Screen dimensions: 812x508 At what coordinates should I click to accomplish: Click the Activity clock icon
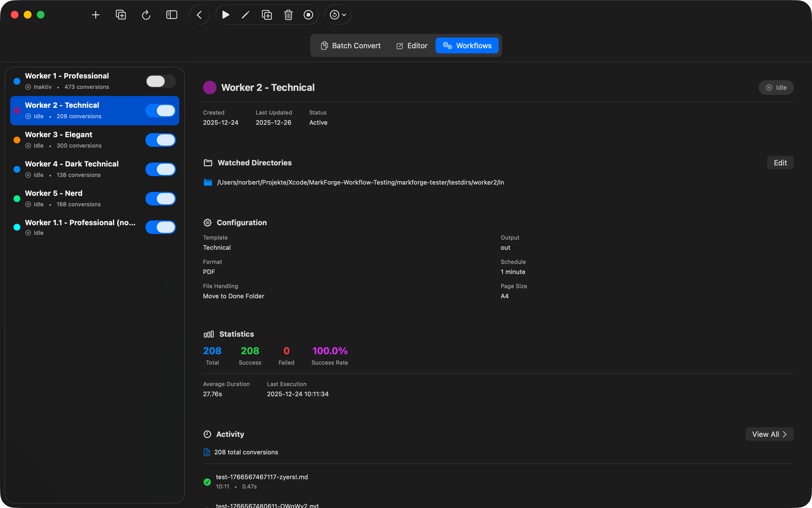tap(207, 434)
